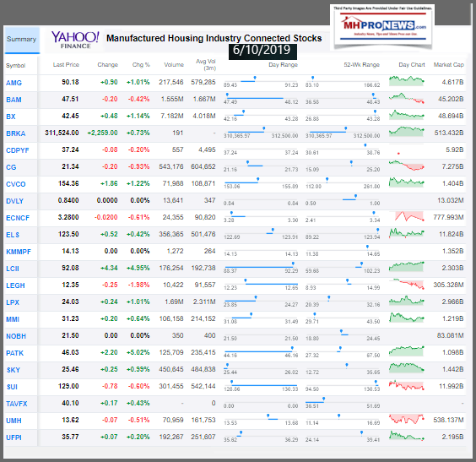View the BRKA day chart thumbnail
Screen dimensions: 476x462
pos(407,132)
